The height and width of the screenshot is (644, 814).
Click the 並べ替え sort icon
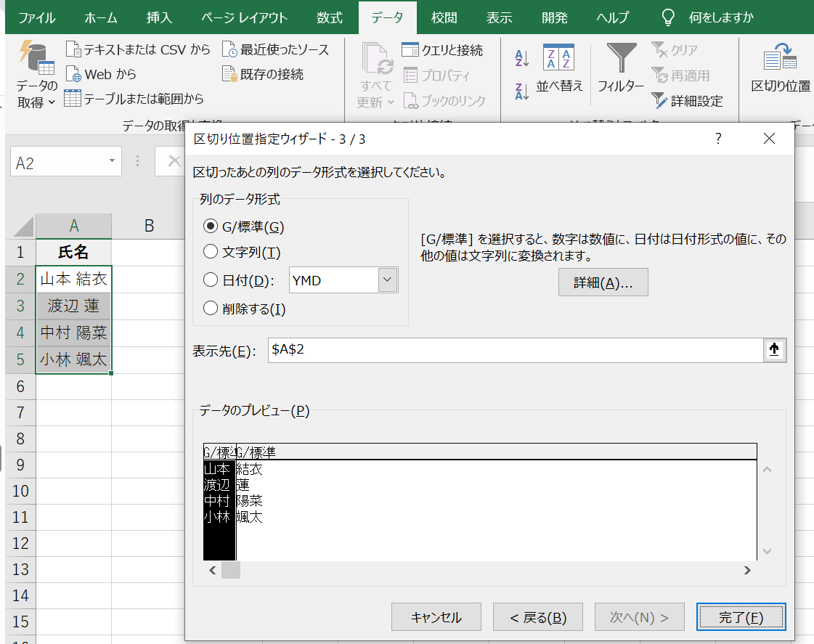pos(559,58)
